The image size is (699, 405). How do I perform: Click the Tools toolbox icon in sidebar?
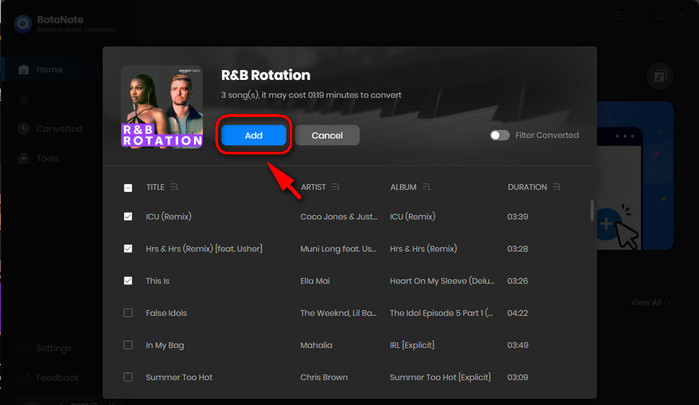click(24, 158)
